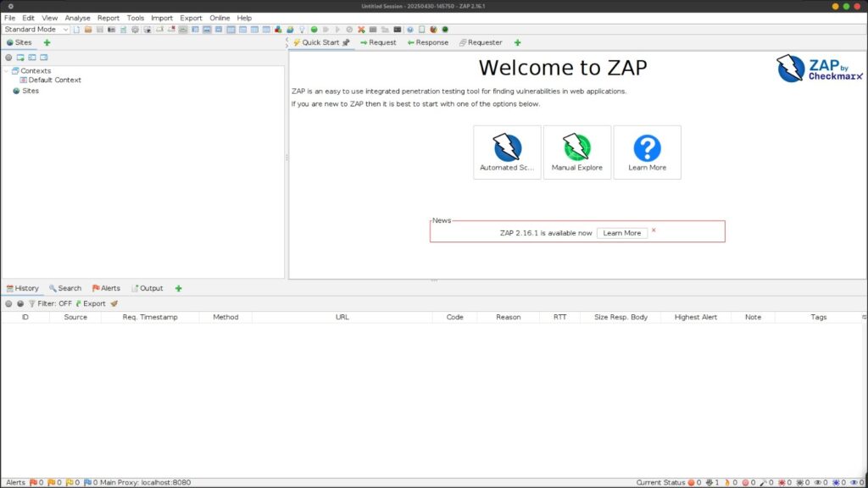Click the flame active scan status icon
868x488 pixels.
pos(727,482)
